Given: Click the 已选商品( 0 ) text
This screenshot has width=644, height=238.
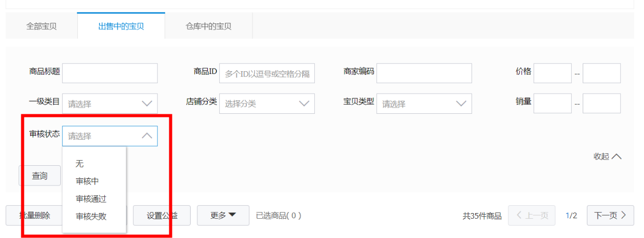Looking at the screenshot, I should 279,216.
